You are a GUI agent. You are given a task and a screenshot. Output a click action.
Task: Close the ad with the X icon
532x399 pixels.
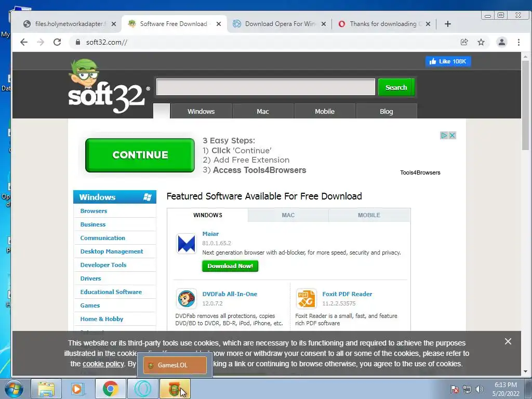453,136
